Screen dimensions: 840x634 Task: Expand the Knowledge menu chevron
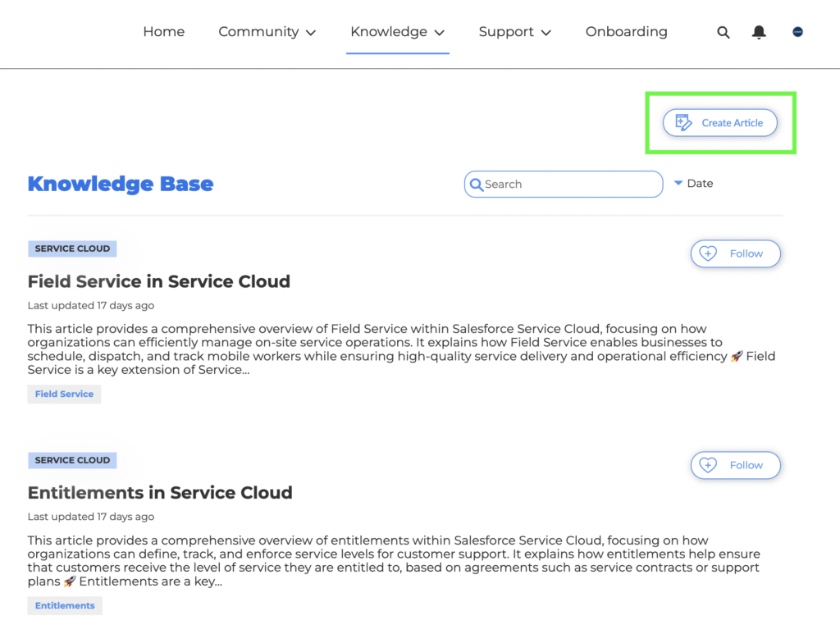click(x=440, y=33)
